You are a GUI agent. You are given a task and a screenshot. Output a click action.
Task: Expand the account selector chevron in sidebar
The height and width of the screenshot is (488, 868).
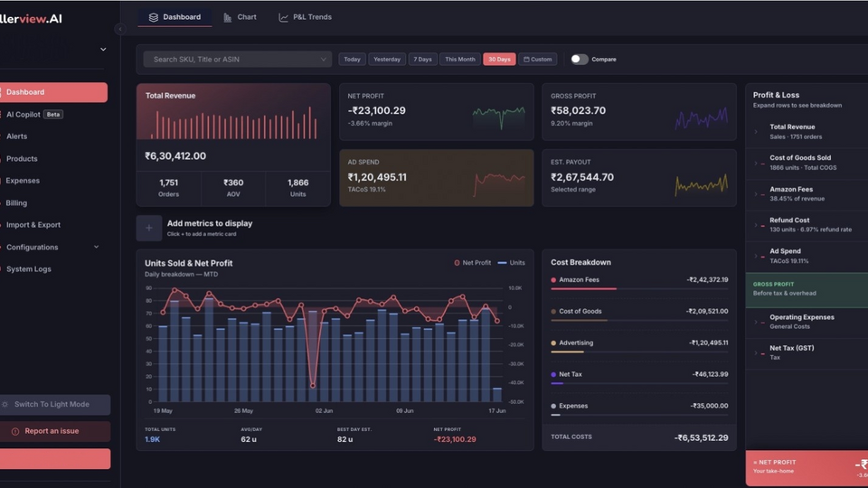click(103, 49)
